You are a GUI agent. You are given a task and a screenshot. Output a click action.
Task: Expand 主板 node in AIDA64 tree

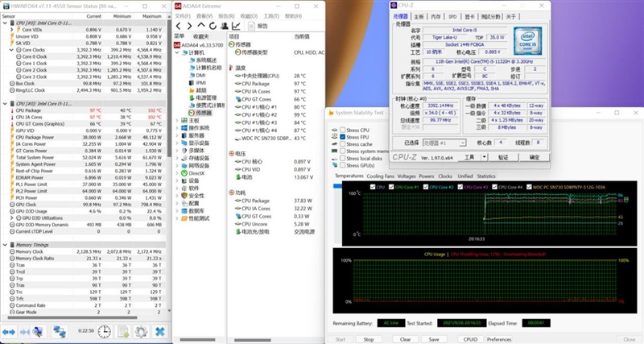pyautogui.click(x=177, y=120)
